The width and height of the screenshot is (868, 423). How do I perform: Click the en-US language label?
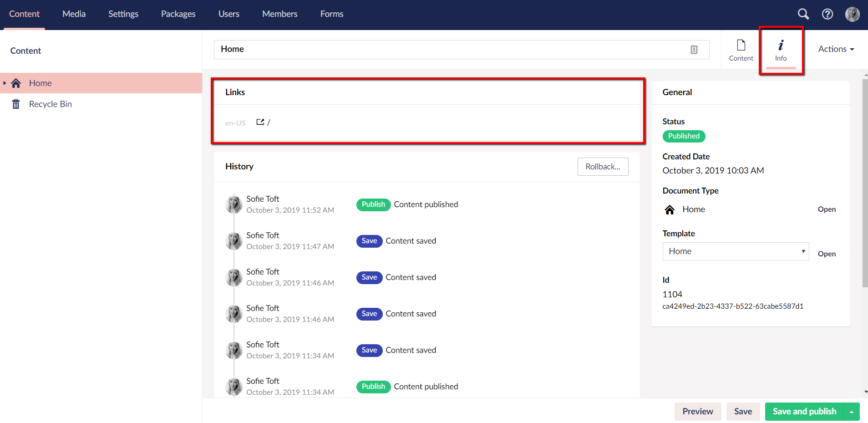point(235,123)
